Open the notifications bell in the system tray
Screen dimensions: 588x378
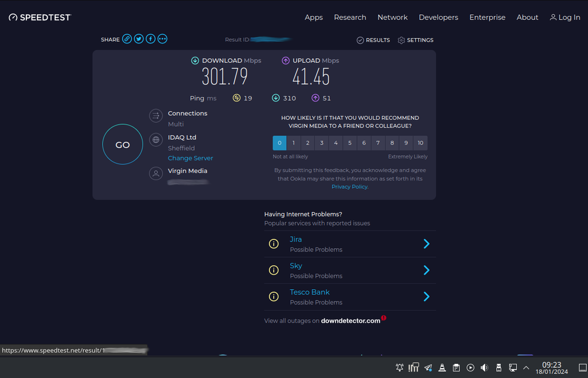[400, 367]
